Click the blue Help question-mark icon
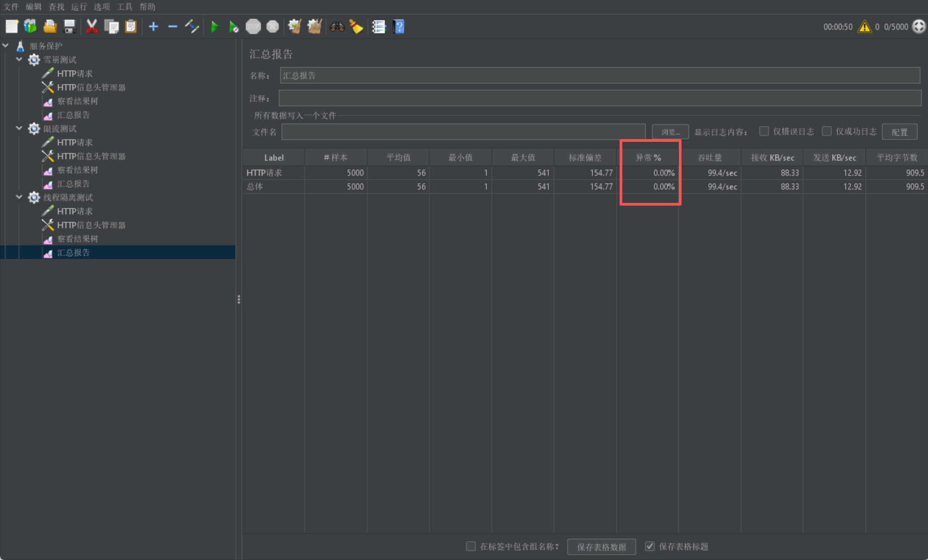The width and height of the screenshot is (928, 560). pyautogui.click(x=399, y=27)
